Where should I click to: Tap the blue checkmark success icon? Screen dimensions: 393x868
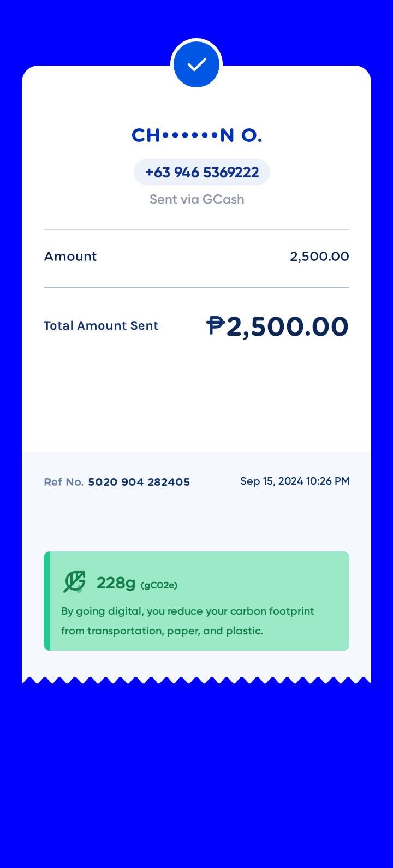tap(196, 64)
